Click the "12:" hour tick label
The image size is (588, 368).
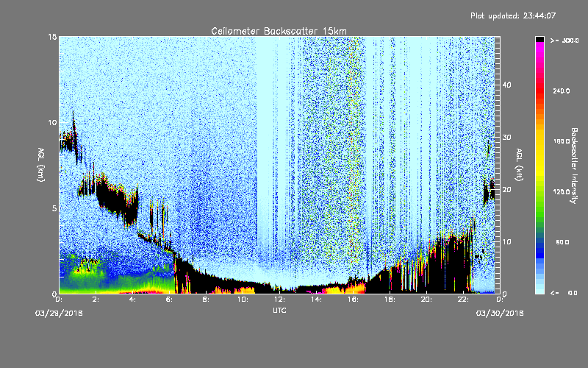click(x=279, y=300)
